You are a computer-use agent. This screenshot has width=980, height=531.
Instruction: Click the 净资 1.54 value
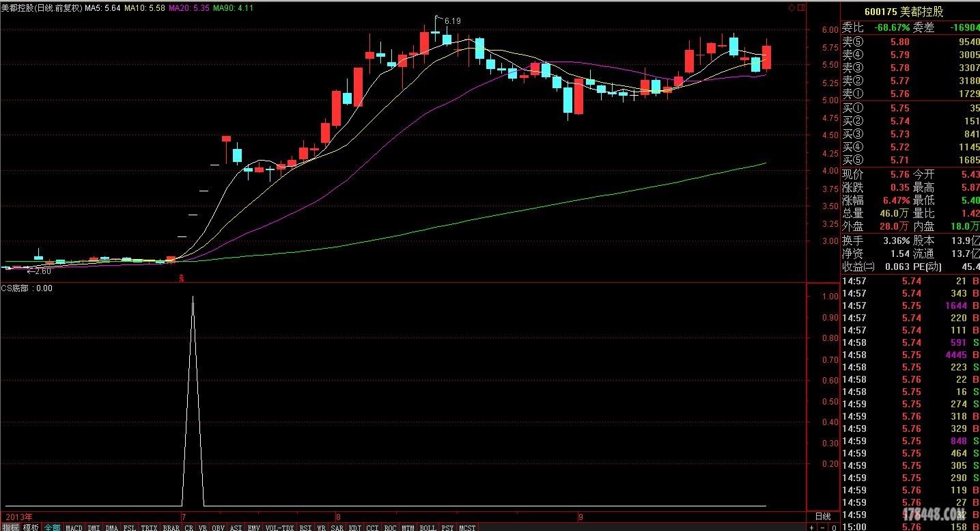point(900,254)
